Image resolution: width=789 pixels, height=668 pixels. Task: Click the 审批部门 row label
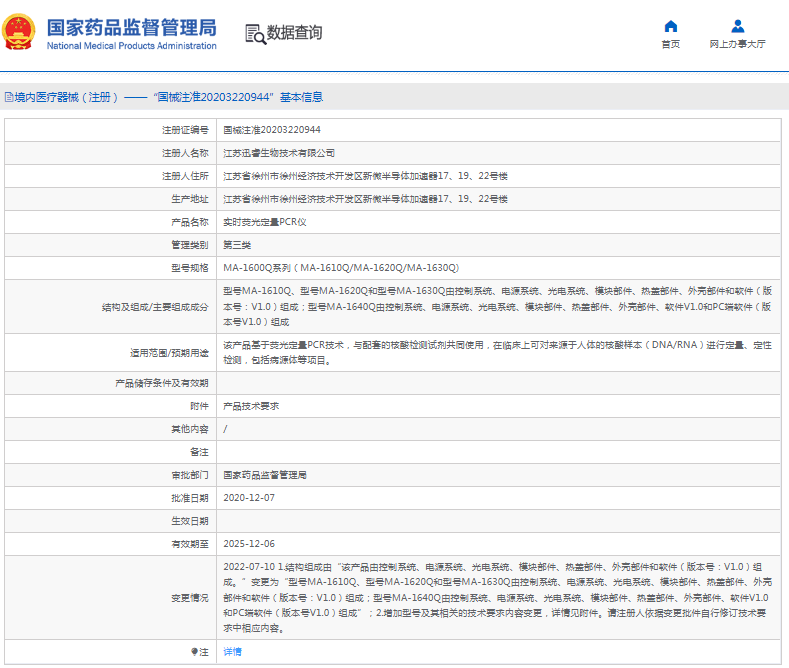[x=190, y=475]
